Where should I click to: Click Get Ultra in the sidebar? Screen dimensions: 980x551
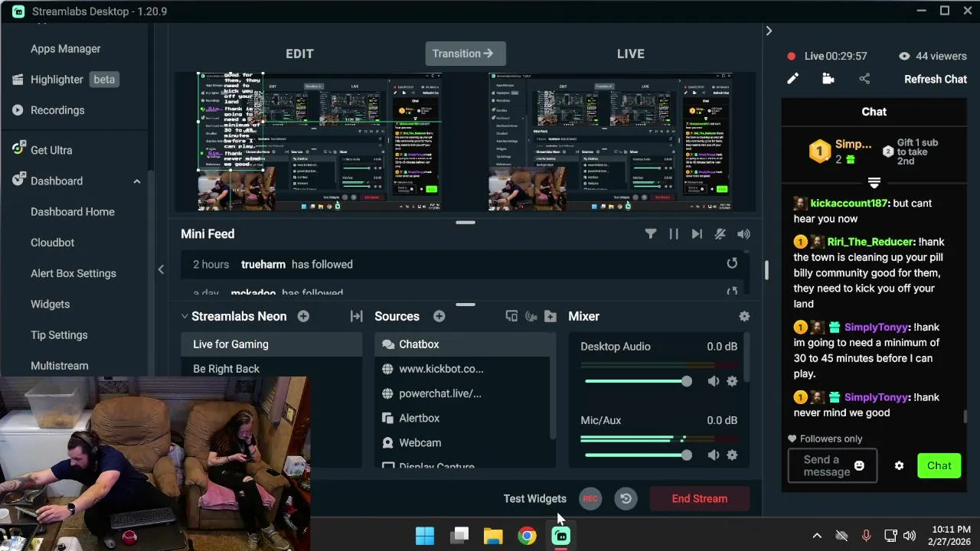51,150
